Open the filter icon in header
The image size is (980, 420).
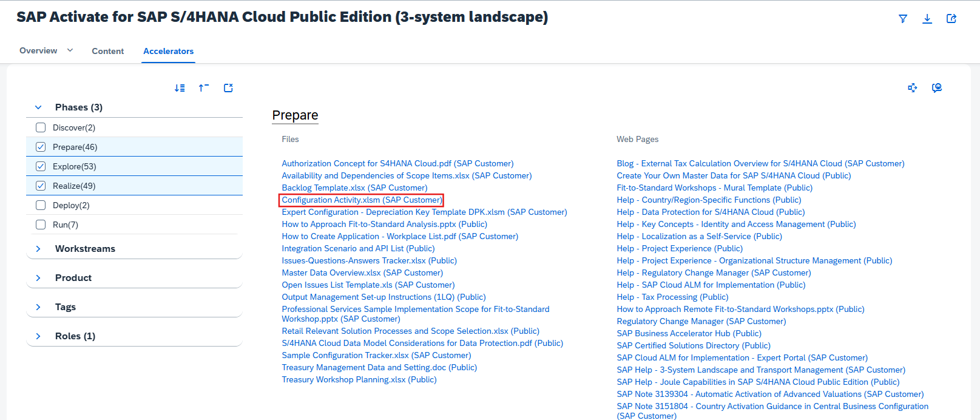tap(903, 19)
